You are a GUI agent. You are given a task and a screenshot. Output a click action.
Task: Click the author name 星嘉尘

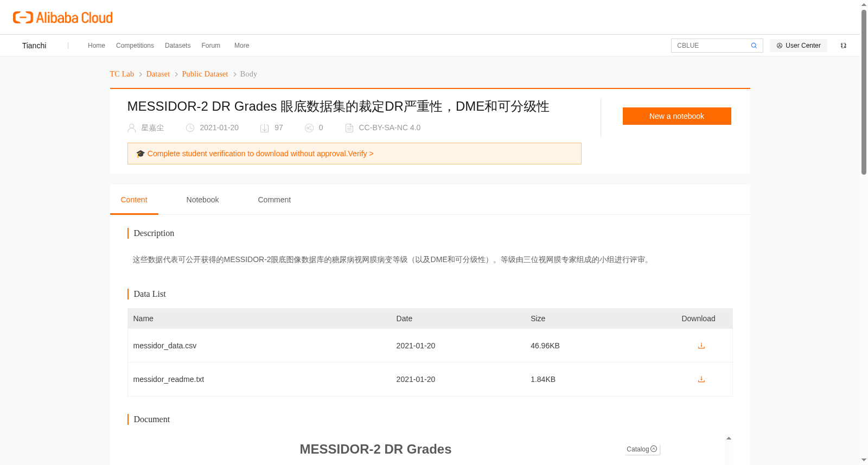click(x=152, y=128)
